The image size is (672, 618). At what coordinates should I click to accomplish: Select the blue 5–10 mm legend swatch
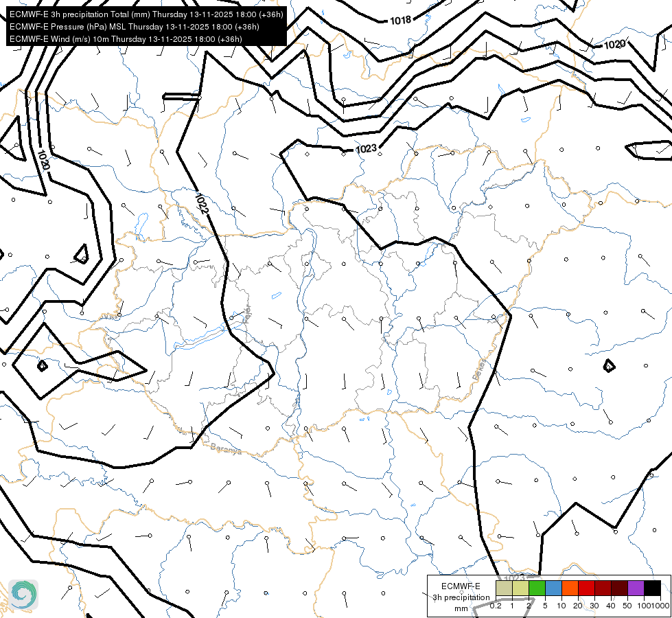click(x=553, y=588)
